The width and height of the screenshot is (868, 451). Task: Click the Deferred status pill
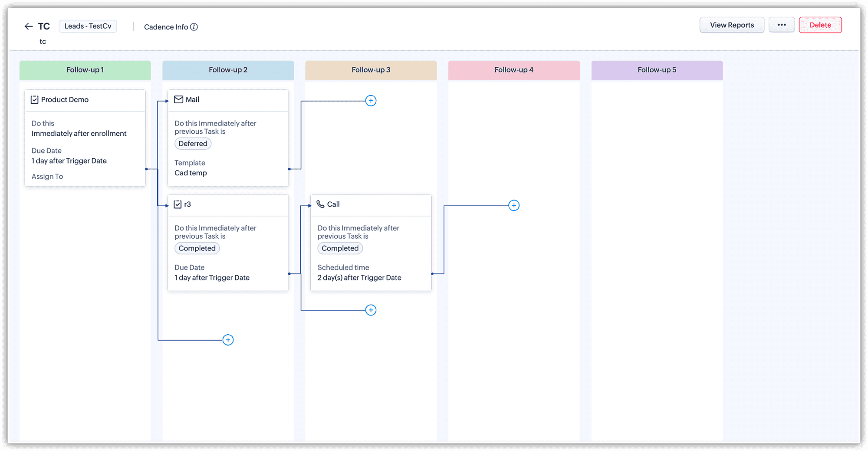[x=193, y=144]
